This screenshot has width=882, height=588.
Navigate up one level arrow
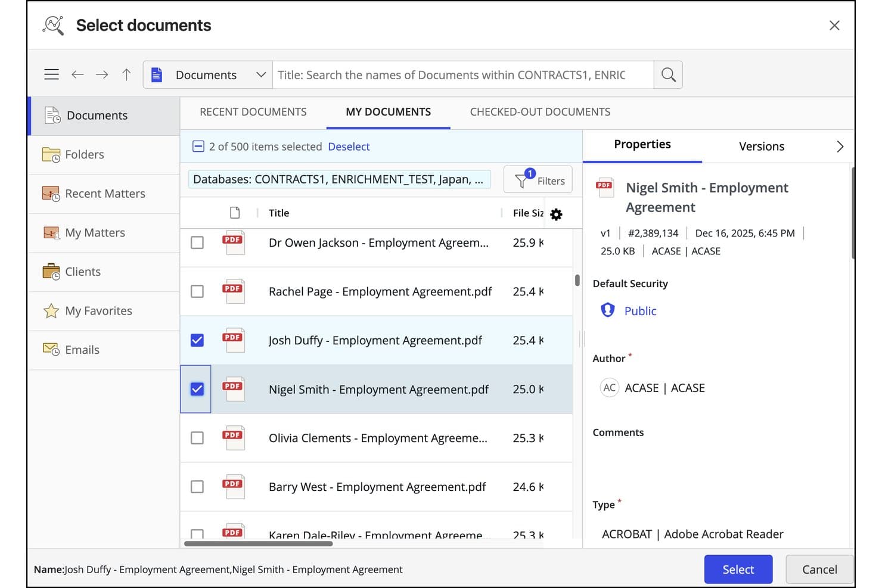click(x=126, y=74)
